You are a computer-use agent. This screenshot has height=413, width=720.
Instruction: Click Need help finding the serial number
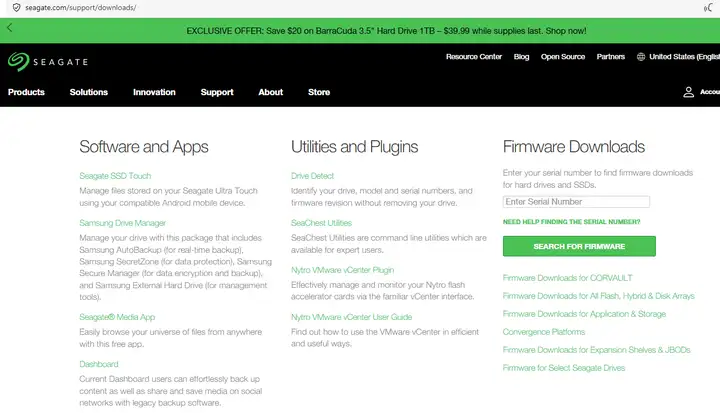click(571, 222)
